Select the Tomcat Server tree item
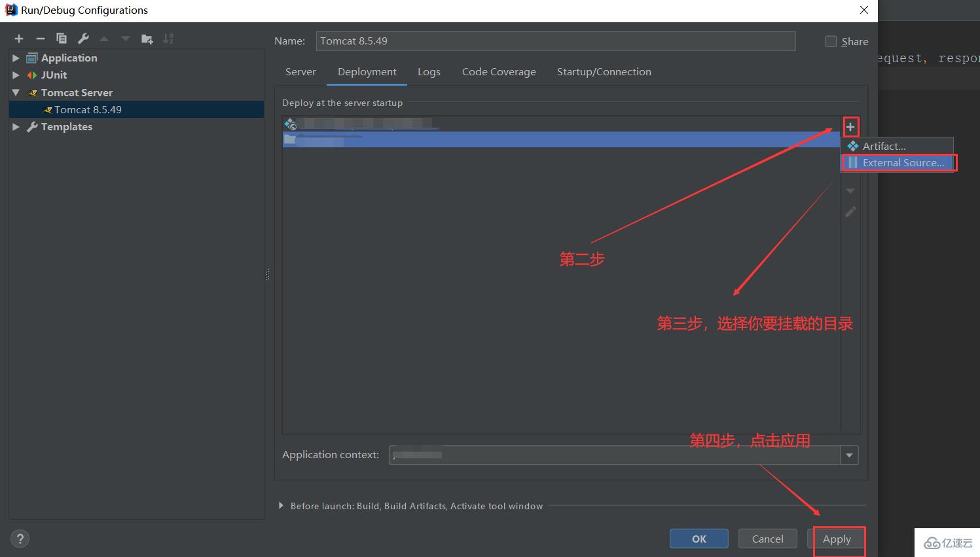980x557 pixels. [x=77, y=92]
